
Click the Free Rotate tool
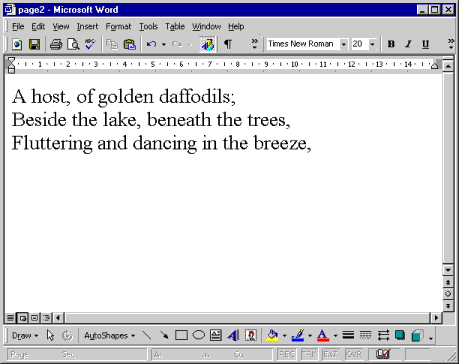[x=67, y=336]
